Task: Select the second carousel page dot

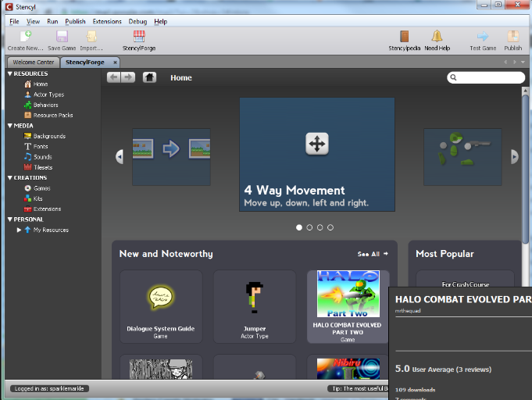Action: pos(309,227)
